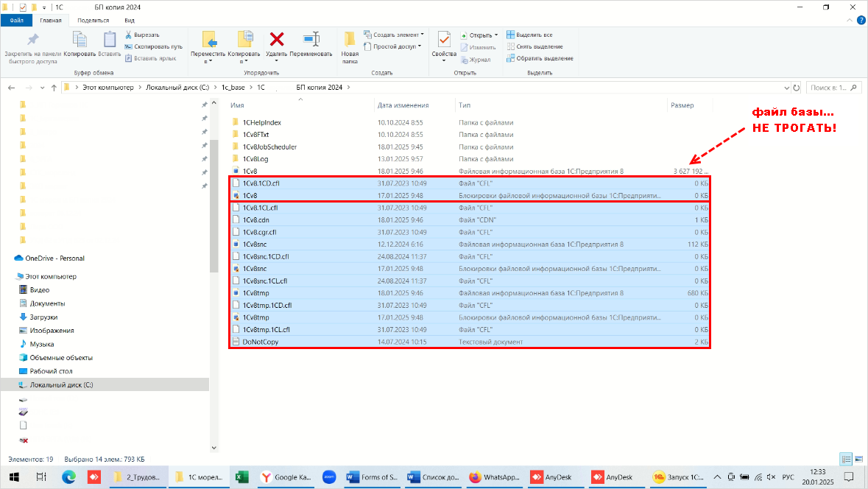Click Локальный диск (C:) in breadcrumb
868x489 pixels.
[x=177, y=88]
